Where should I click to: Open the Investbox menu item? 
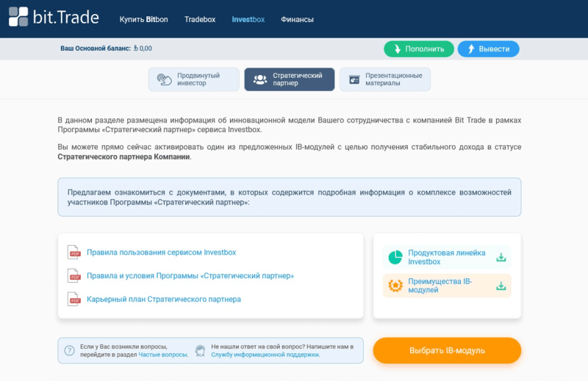pos(248,20)
